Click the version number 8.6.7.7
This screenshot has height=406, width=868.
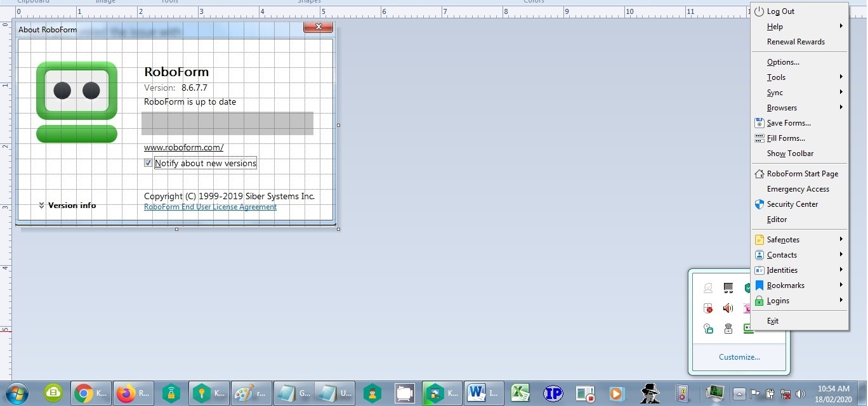[x=194, y=88]
